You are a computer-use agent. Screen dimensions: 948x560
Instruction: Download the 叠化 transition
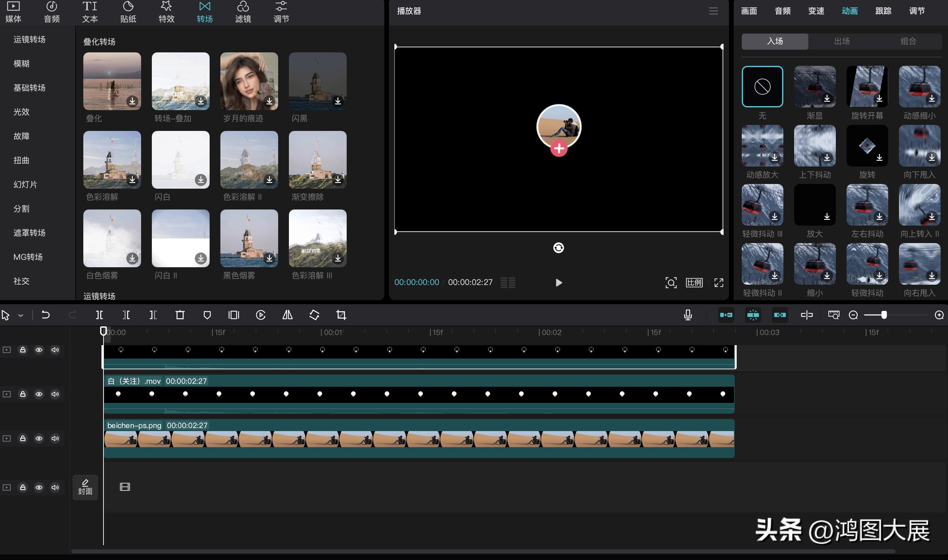pyautogui.click(x=132, y=101)
